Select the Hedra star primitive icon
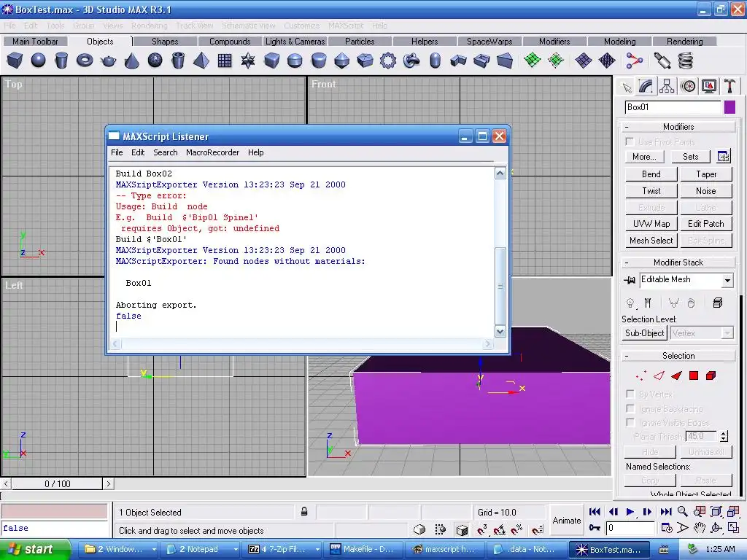The width and height of the screenshot is (747, 560). coord(248,61)
